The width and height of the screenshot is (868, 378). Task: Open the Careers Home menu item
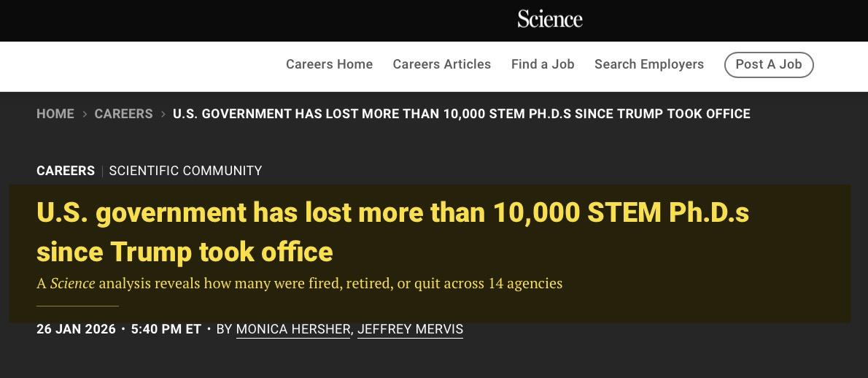(329, 64)
